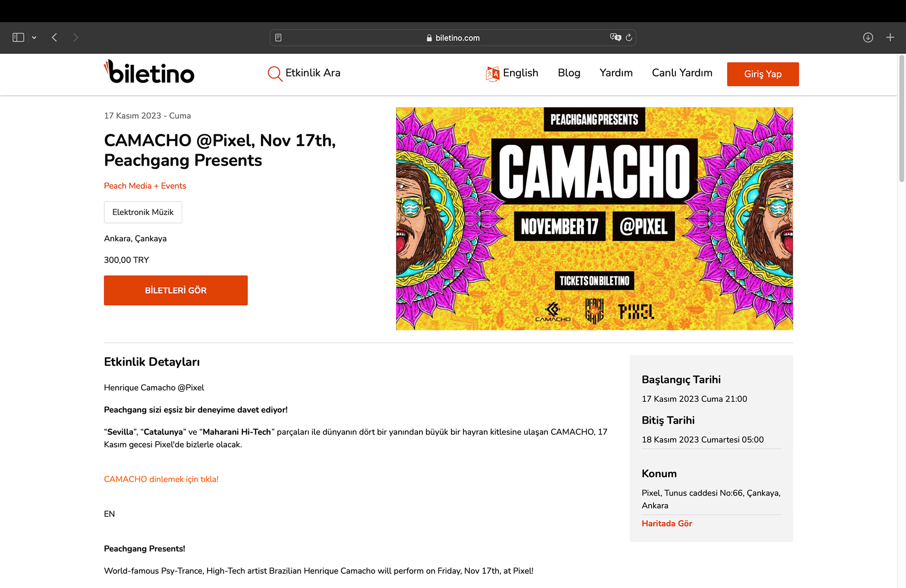This screenshot has height=588, width=906.
Task: Open the page reader view icon
Action: click(x=278, y=38)
